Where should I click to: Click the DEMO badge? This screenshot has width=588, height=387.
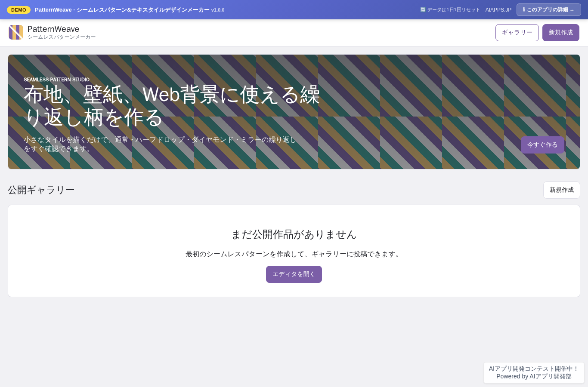pos(19,10)
